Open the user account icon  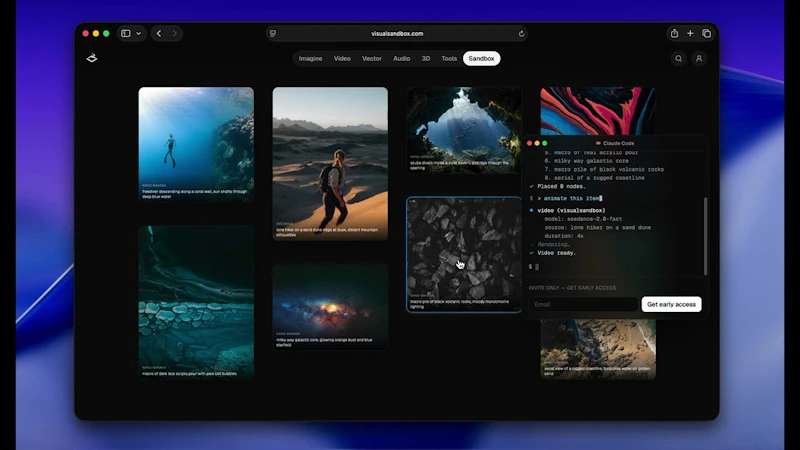699,59
